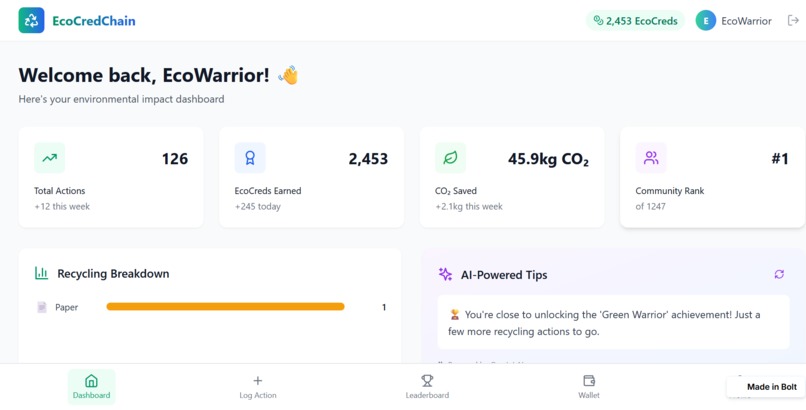806x410 pixels.
Task: Click the '+12 this week' text
Action: [x=62, y=207]
